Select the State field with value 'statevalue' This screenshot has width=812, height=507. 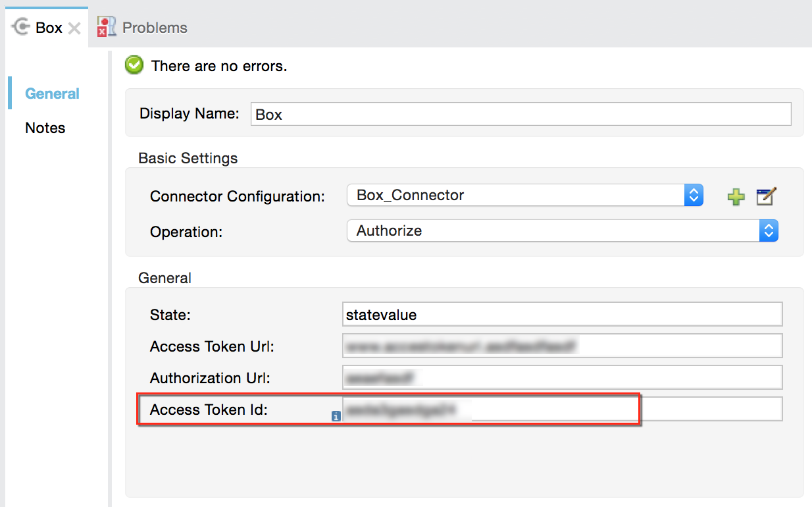(561, 314)
